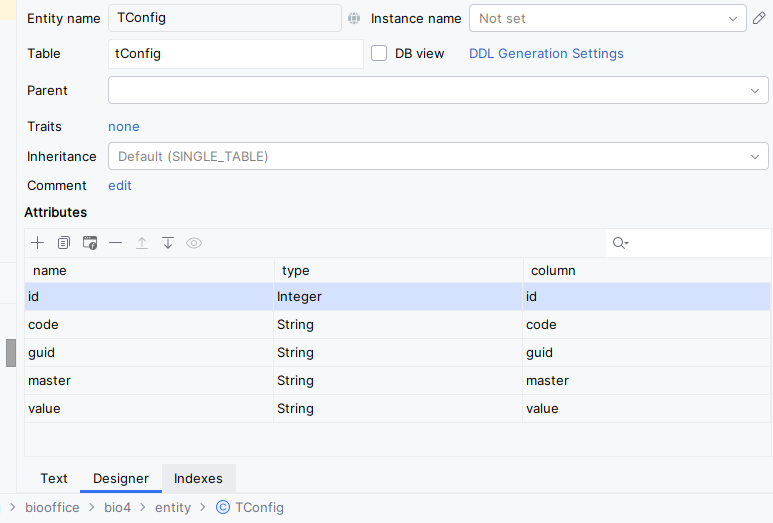Click the globe icon beside Entity name
Viewport: 773px width, 523px height.
(x=354, y=18)
